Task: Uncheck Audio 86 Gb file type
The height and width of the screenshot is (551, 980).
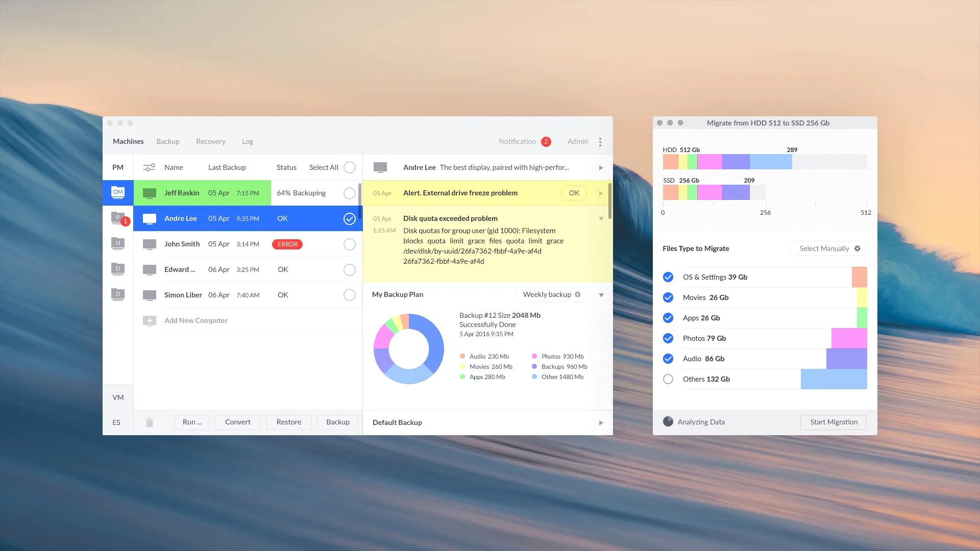Action: 668,359
